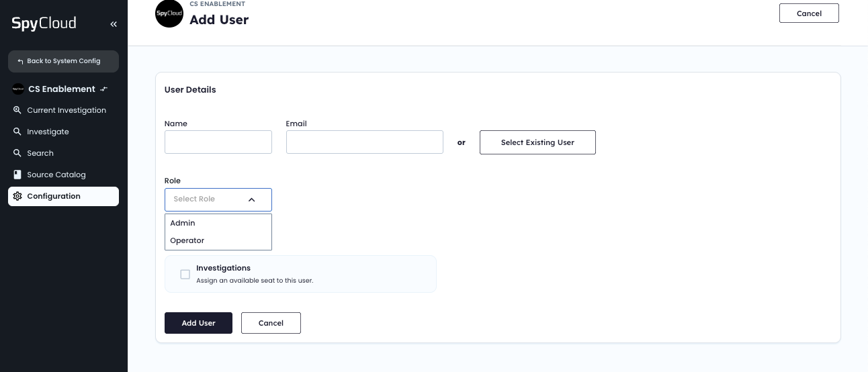Enable the Investigations seat checkbox
Image resolution: width=868 pixels, height=372 pixels.
tap(185, 274)
